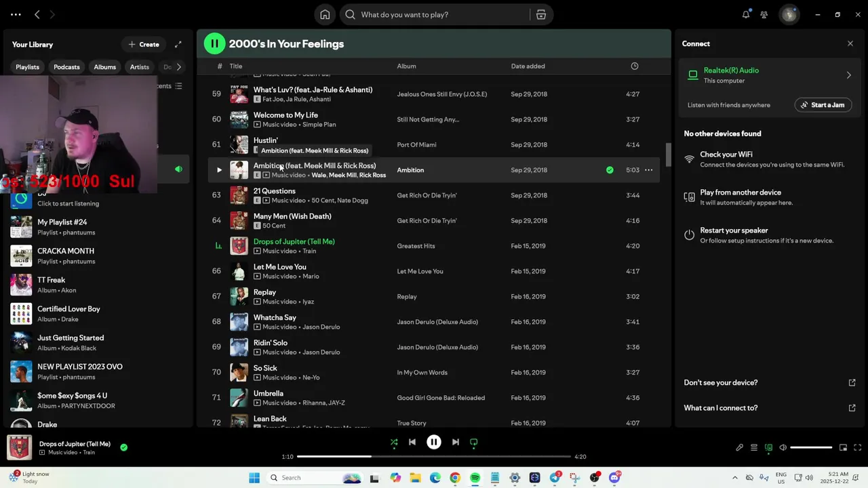Viewport: 868px width, 488px height.
Task: Play Ambition using row play arrow
Action: coord(218,170)
